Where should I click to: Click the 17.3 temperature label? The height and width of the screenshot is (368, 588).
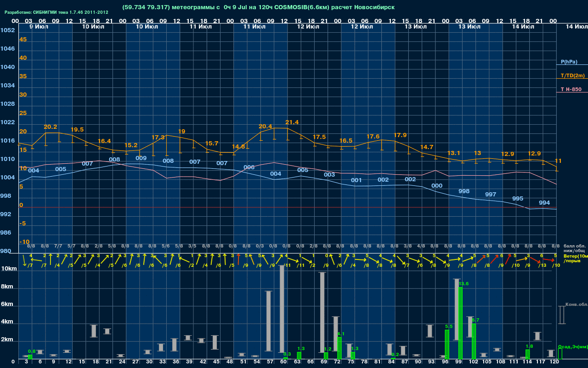pyautogui.click(x=158, y=138)
